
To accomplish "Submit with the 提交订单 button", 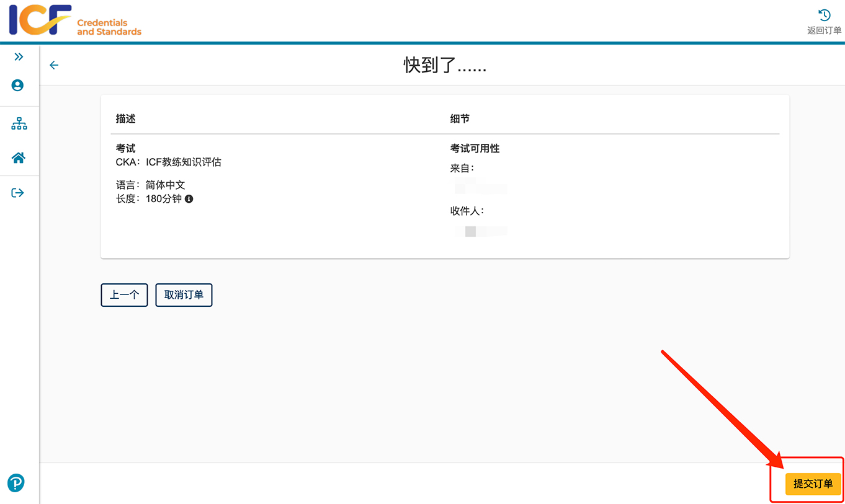I will tap(813, 484).
